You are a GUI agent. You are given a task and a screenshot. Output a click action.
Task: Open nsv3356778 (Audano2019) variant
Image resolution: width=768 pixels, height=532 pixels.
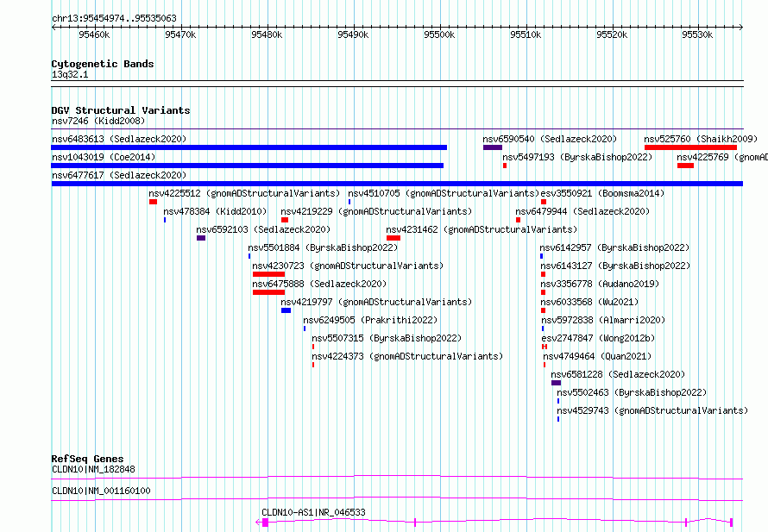tap(600, 284)
